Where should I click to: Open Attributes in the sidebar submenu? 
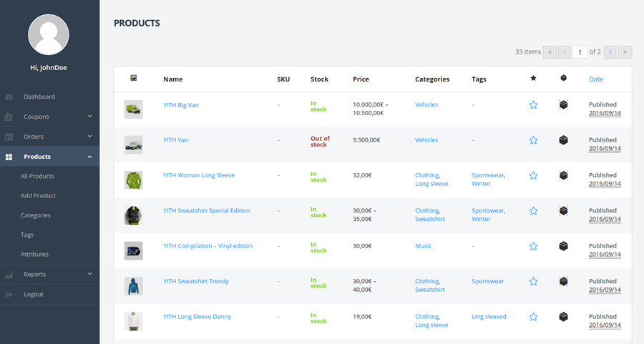[x=34, y=254]
